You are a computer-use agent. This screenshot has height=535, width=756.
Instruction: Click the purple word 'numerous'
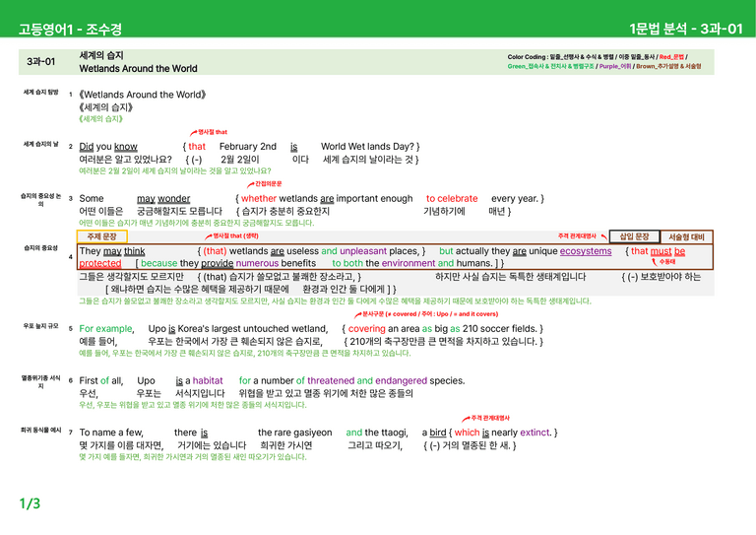coord(257,263)
